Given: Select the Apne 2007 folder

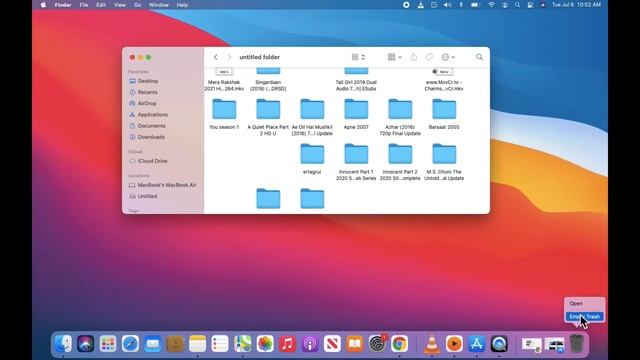Looking at the screenshot, I should [356, 109].
